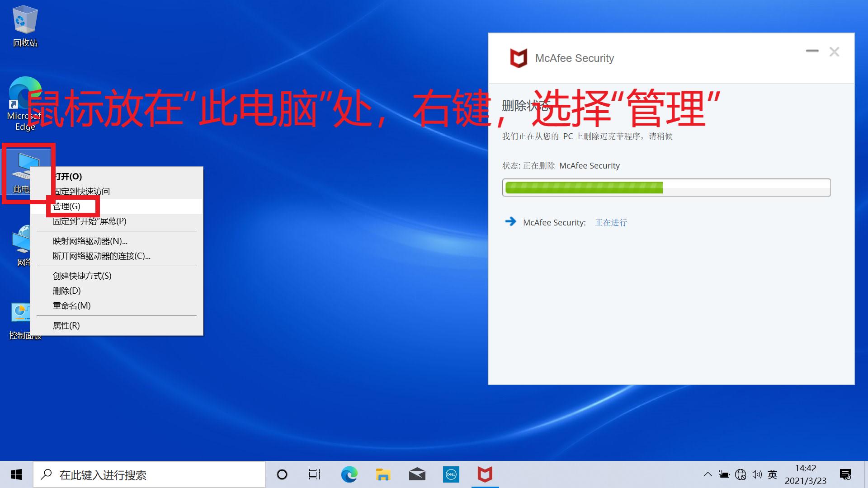Viewport: 868px width, 488px height.
Task: Click the McAfee Security taskbar icon
Action: [x=485, y=474]
